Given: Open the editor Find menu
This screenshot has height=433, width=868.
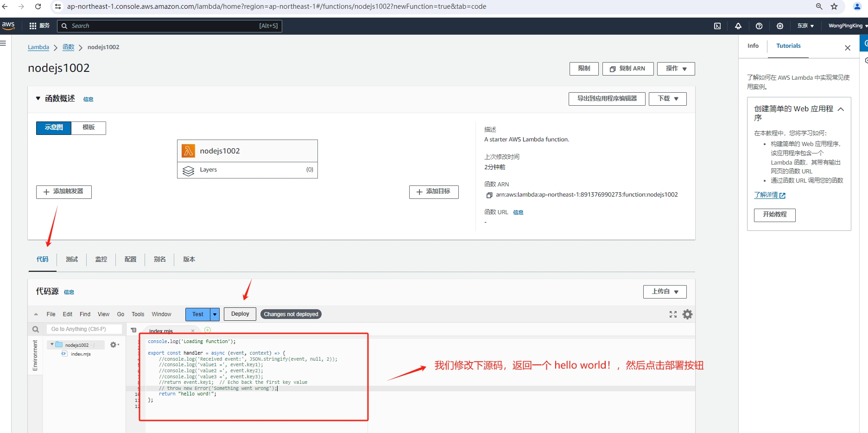Looking at the screenshot, I should pyautogui.click(x=85, y=314).
